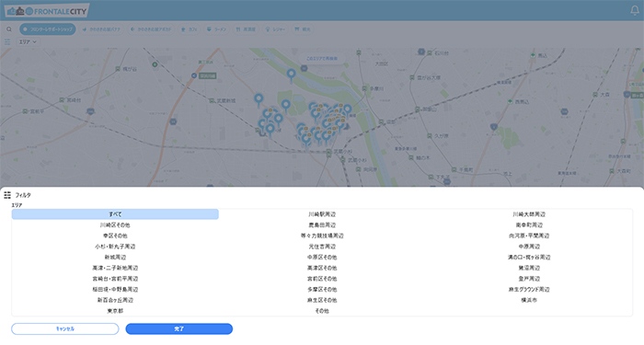
Task: Select the レジャー category chip
Action: click(275, 29)
